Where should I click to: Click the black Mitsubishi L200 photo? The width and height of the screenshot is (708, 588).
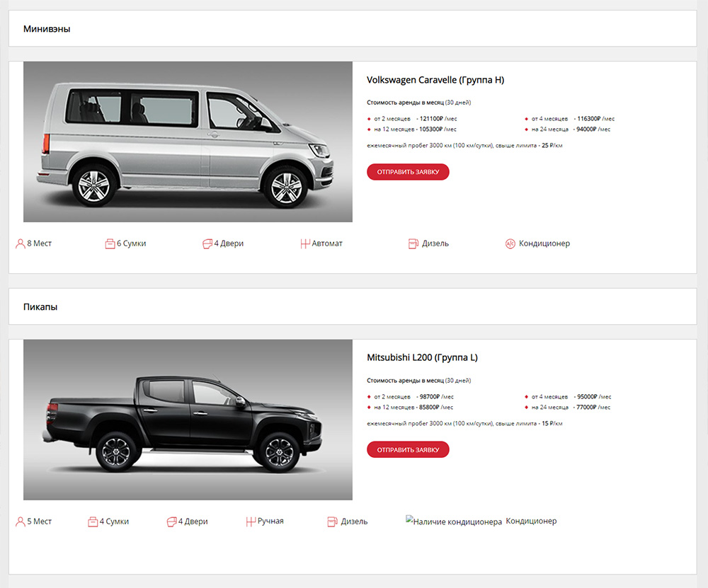(188, 420)
